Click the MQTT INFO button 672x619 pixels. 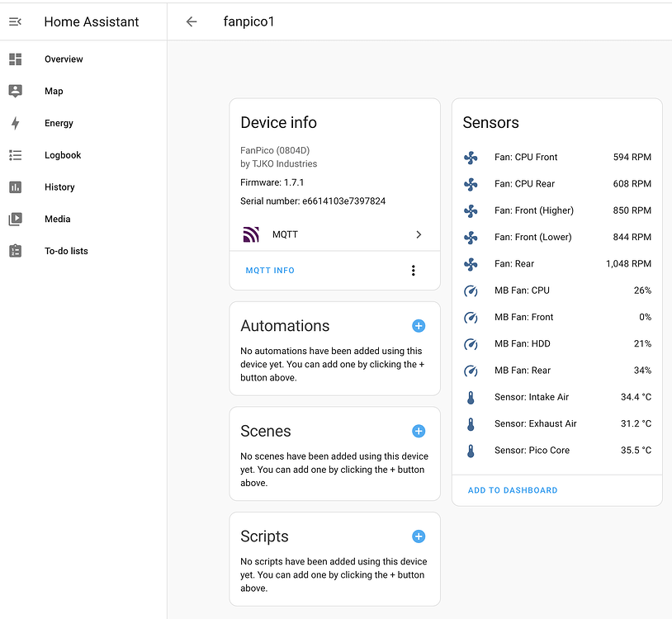(270, 271)
